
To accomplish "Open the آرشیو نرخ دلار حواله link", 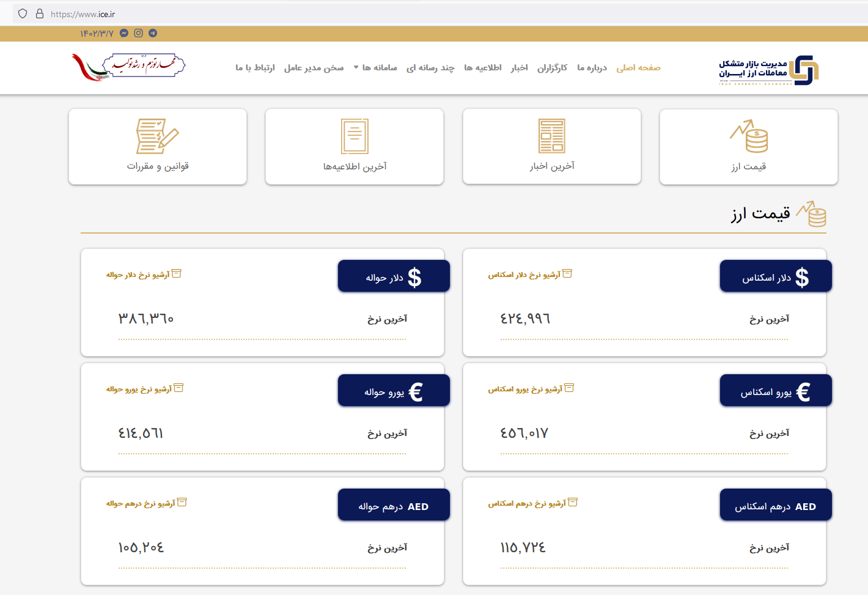I will (145, 274).
